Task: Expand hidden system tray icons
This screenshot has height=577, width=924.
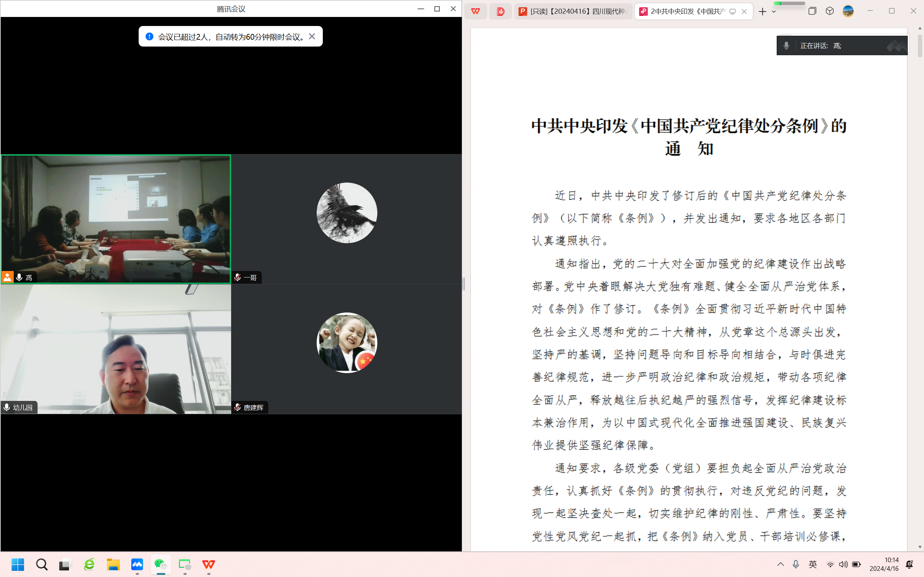Action: (x=780, y=564)
